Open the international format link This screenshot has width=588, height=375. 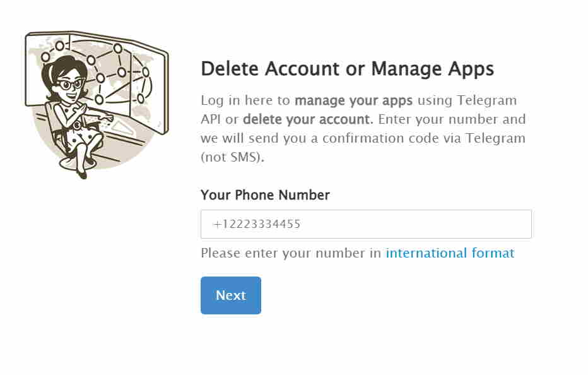[x=450, y=253]
